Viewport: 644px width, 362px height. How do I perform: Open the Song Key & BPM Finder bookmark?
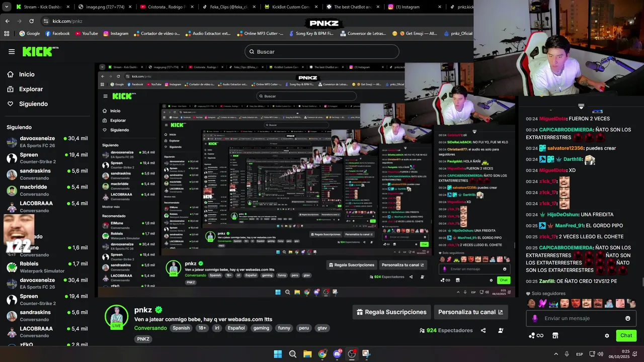310,34
